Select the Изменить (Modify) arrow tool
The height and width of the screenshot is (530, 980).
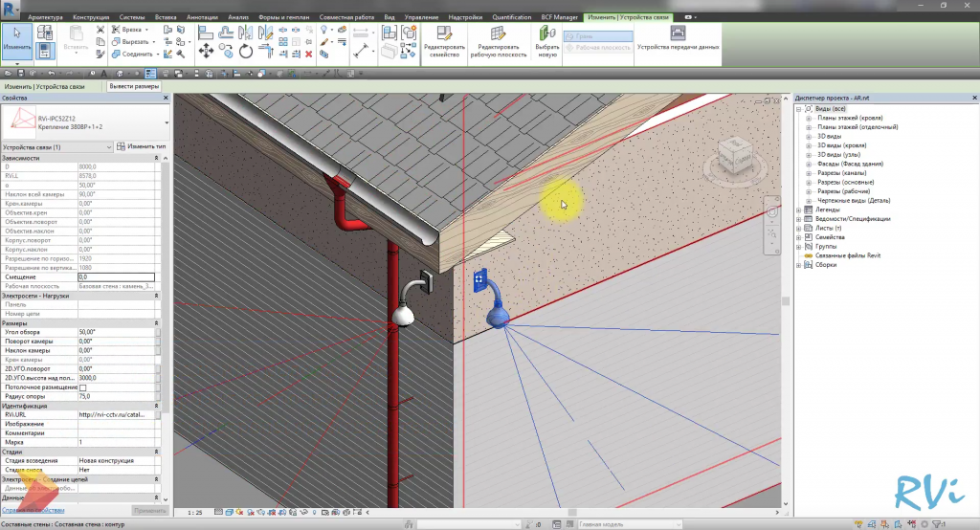16,40
